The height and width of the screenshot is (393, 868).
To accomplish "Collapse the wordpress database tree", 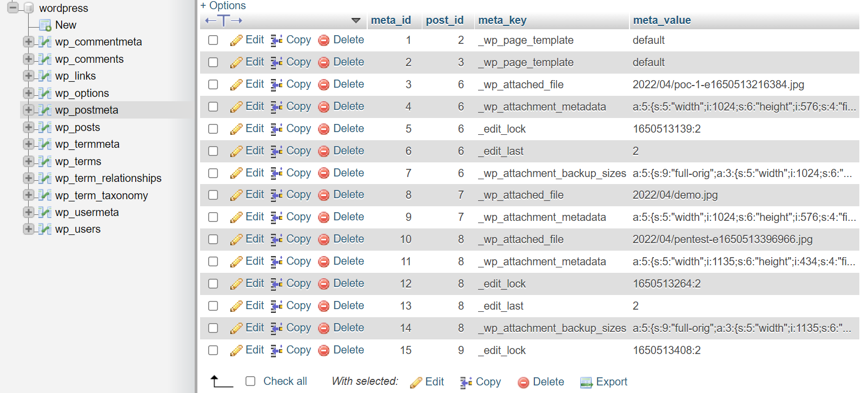I will [x=13, y=8].
